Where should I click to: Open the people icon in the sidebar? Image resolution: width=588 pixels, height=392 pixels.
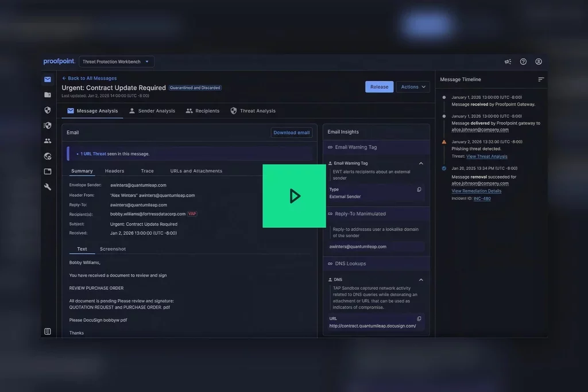coord(48,141)
